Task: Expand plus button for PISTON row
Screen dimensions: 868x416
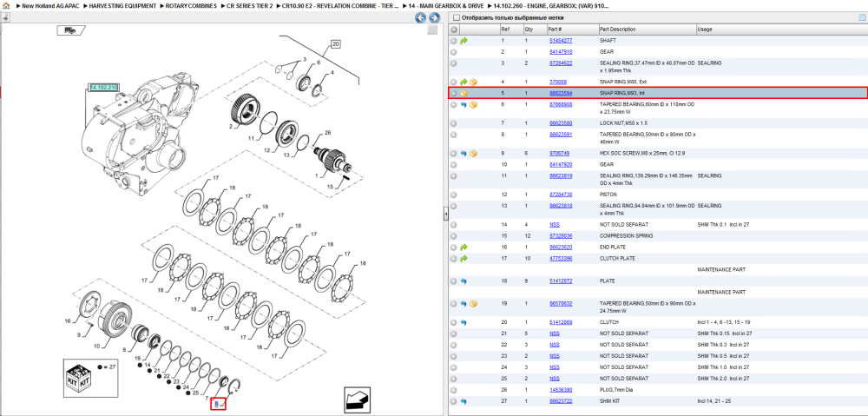Action: [453, 195]
